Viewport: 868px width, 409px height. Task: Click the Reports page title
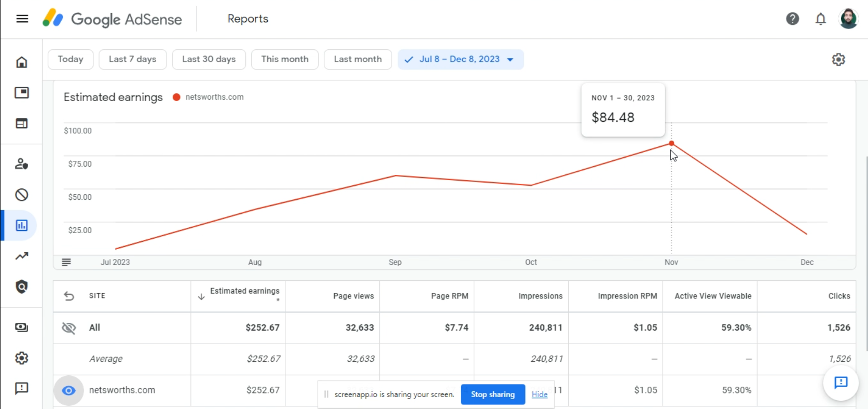[247, 19]
